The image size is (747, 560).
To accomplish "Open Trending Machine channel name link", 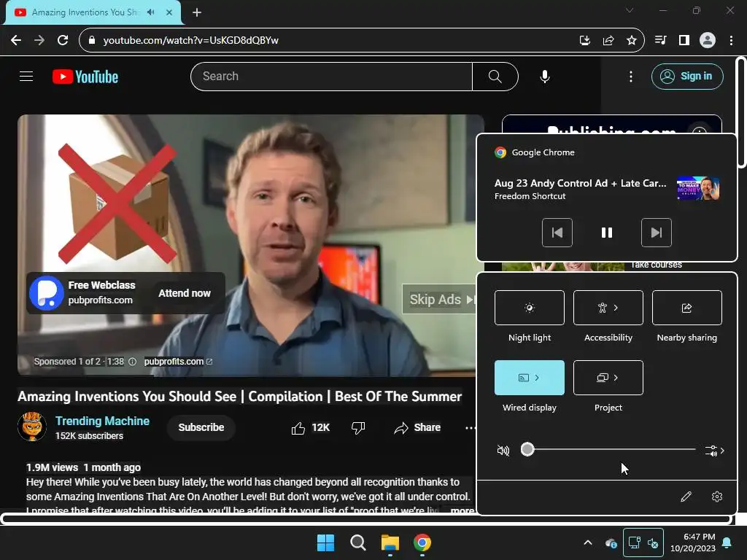I will [102, 421].
